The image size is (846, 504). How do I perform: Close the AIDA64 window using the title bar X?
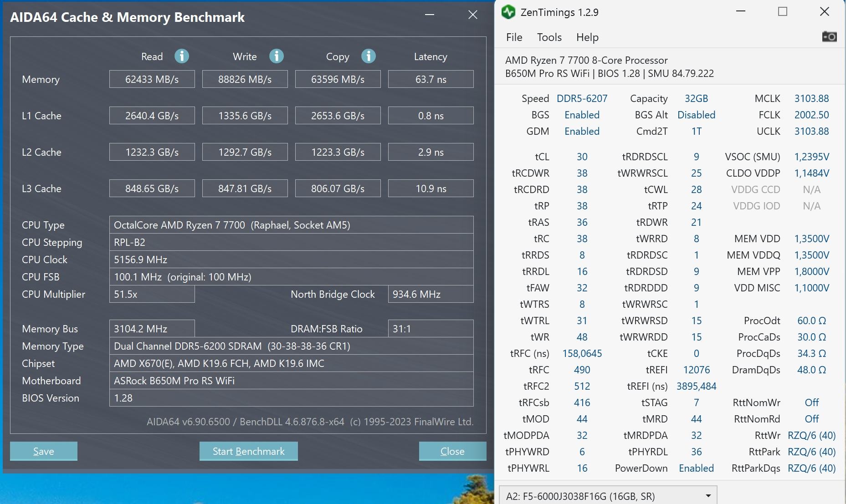point(473,15)
